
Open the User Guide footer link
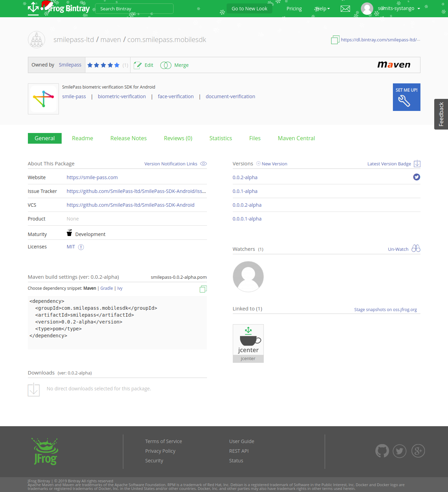click(242, 441)
